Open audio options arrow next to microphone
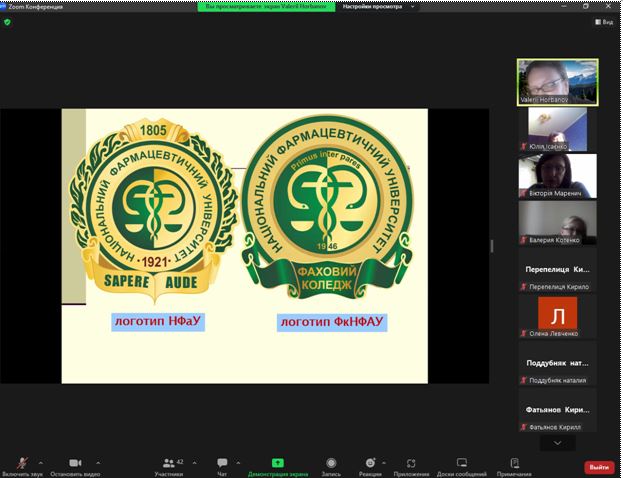Image resolution: width=623 pixels, height=478 pixels. point(41,463)
